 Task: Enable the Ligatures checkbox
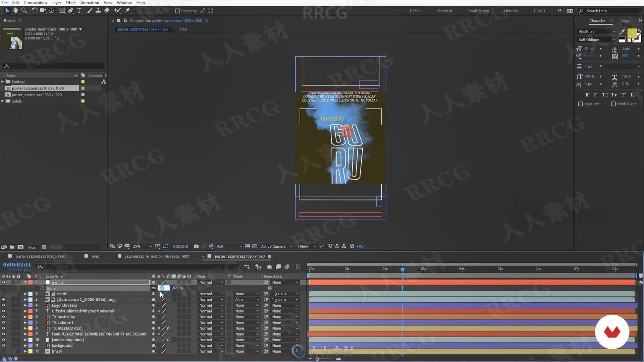click(x=581, y=104)
